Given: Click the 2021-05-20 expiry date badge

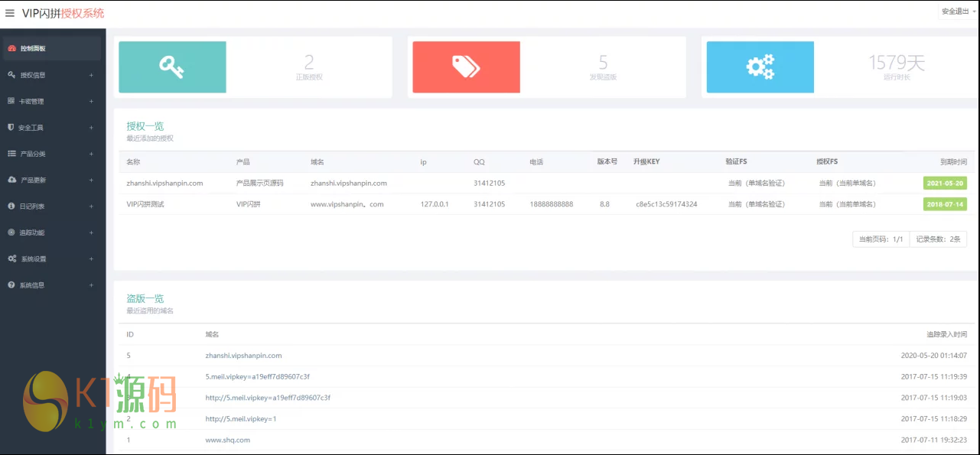Looking at the screenshot, I should pyautogui.click(x=945, y=184).
